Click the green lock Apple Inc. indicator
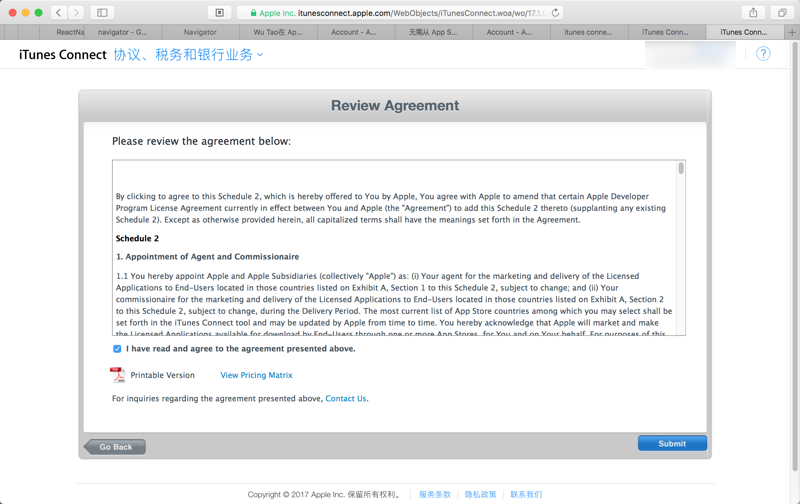The width and height of the screenshot is (800, 504). tap(273, 13)
